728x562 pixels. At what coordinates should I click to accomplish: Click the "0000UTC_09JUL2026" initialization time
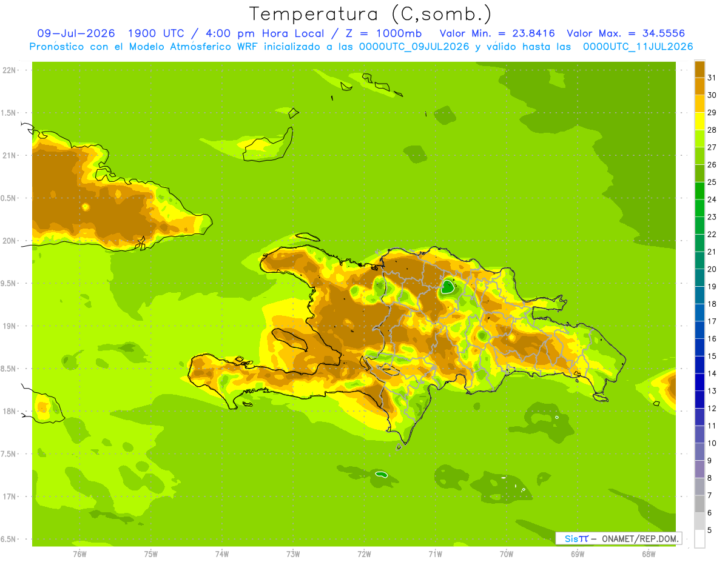[x=414, y=47]
